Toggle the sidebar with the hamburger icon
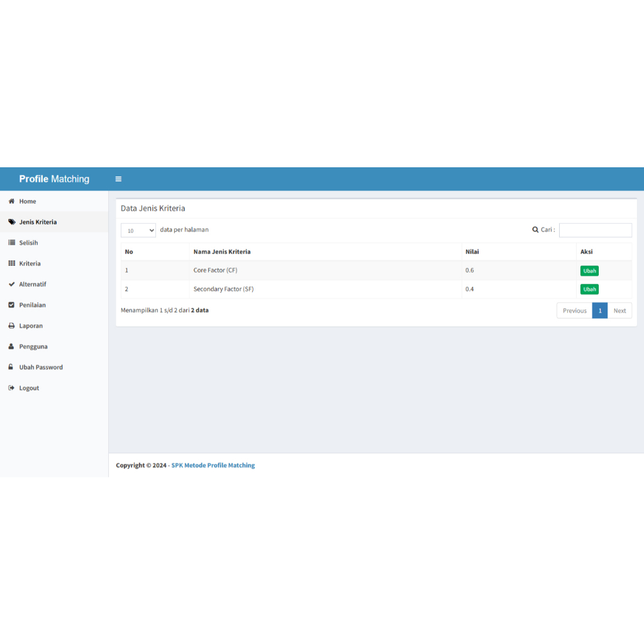 (118, 179)
